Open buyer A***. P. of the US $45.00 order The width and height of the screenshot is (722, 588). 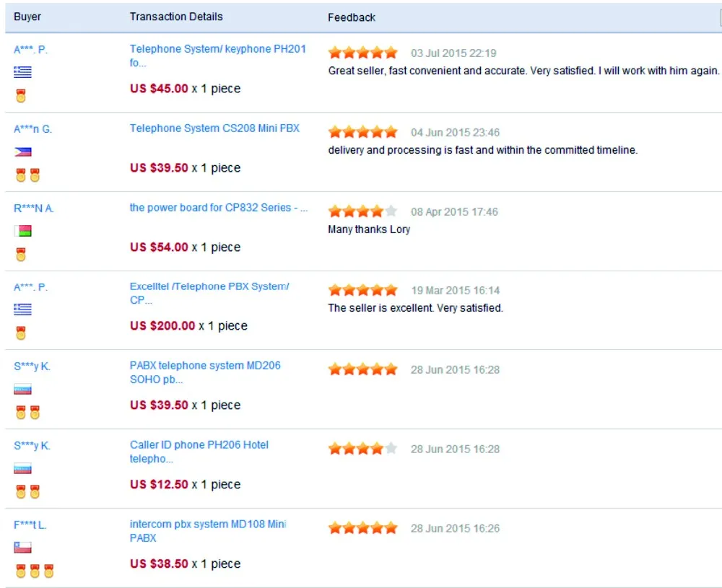(x=30, y=50)
